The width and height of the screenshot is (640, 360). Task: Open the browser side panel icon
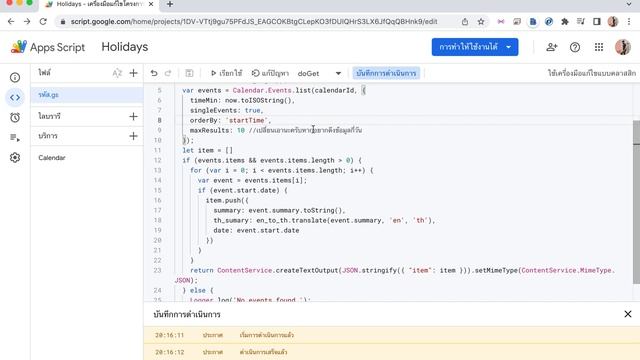(597, 22)
